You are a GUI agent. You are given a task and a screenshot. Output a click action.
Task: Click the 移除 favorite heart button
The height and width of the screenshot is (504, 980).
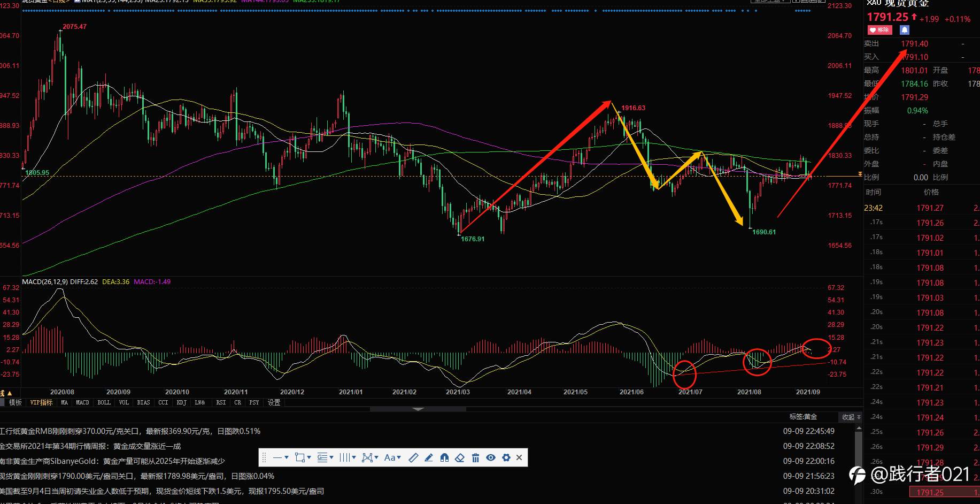(879, 30)
